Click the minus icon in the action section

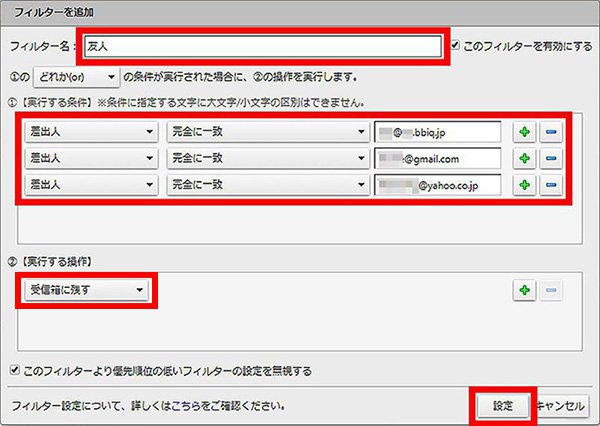tap(552, 290)
